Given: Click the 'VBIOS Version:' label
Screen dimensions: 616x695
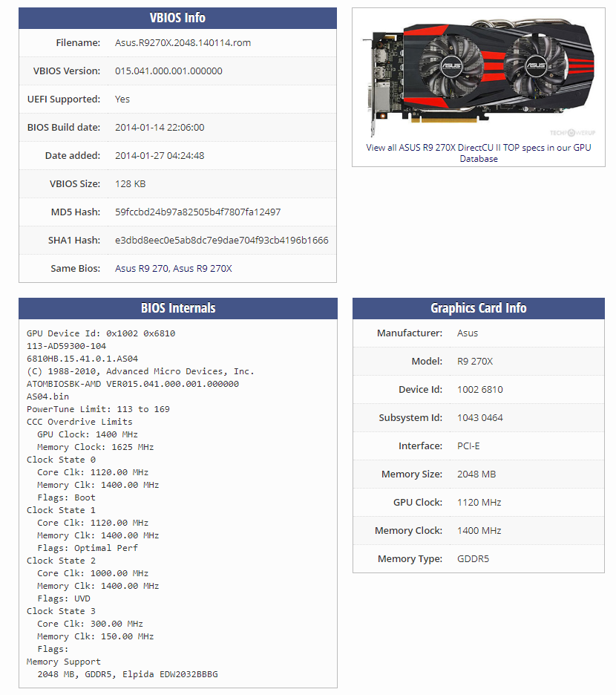Looking at the screenshot, I should (x=67, y=71).
